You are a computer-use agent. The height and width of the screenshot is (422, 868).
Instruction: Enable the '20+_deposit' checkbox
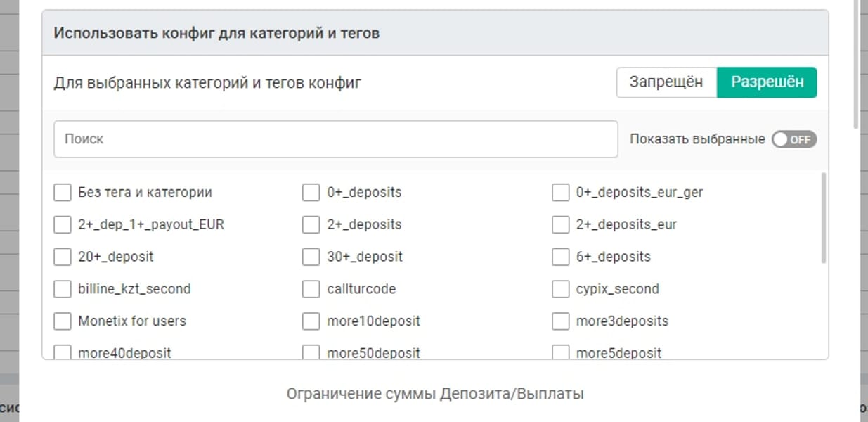coord(62,256)
